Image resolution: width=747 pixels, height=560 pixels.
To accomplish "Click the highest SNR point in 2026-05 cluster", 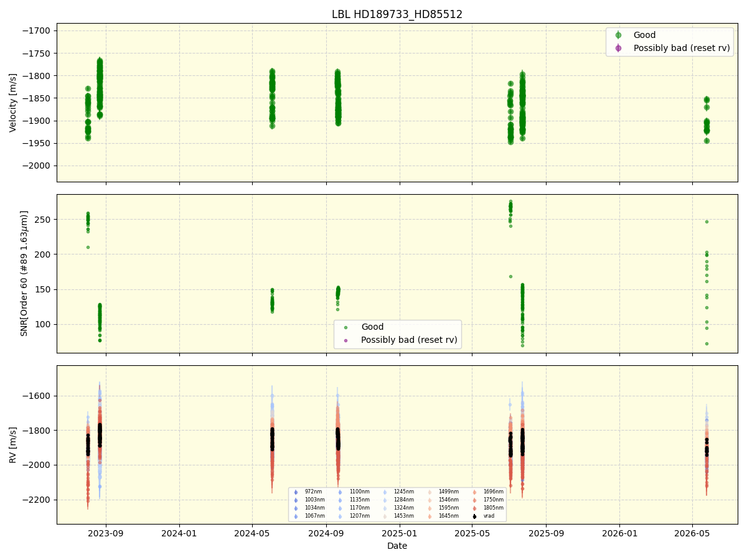I will [707, 222].
